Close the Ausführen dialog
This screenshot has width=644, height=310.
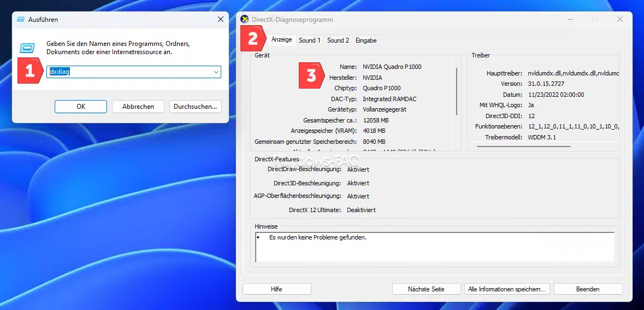click(220, 19)
